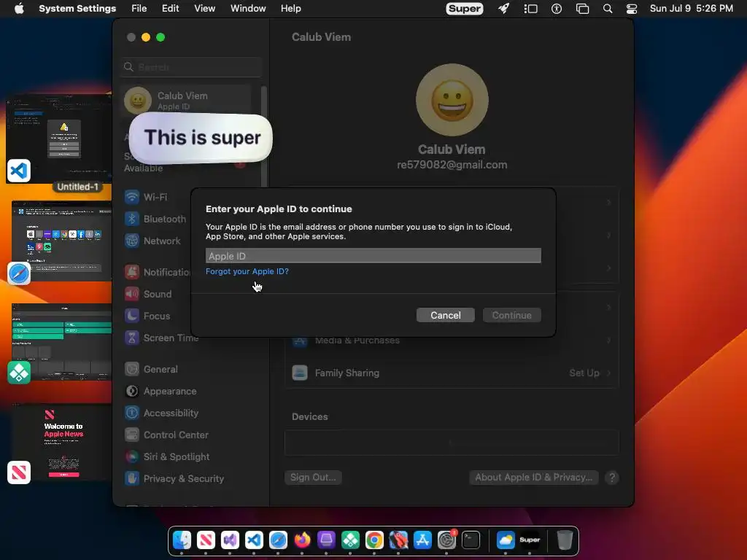Open General settings gear icon
Screen dimensions: 747x560
point(131,369)
